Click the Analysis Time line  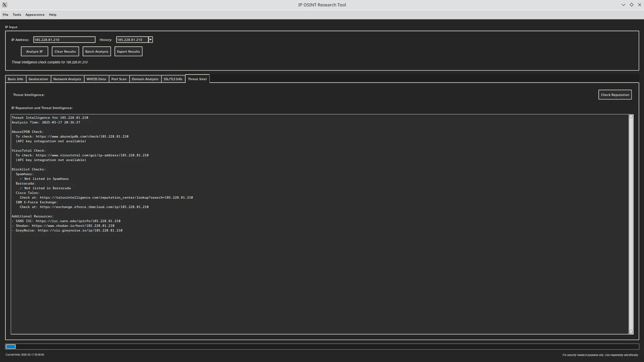tap(46, 122)
